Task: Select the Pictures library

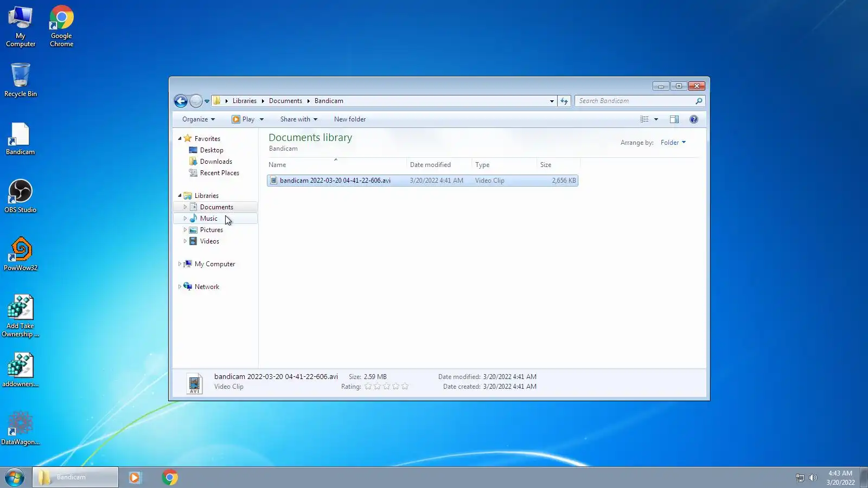Action: [x=211, y=230]
